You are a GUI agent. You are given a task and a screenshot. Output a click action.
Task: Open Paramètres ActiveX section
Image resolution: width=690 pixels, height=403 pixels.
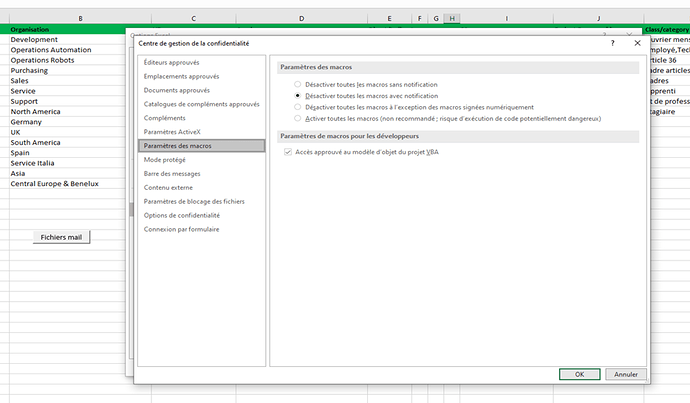tap(202, 132)
